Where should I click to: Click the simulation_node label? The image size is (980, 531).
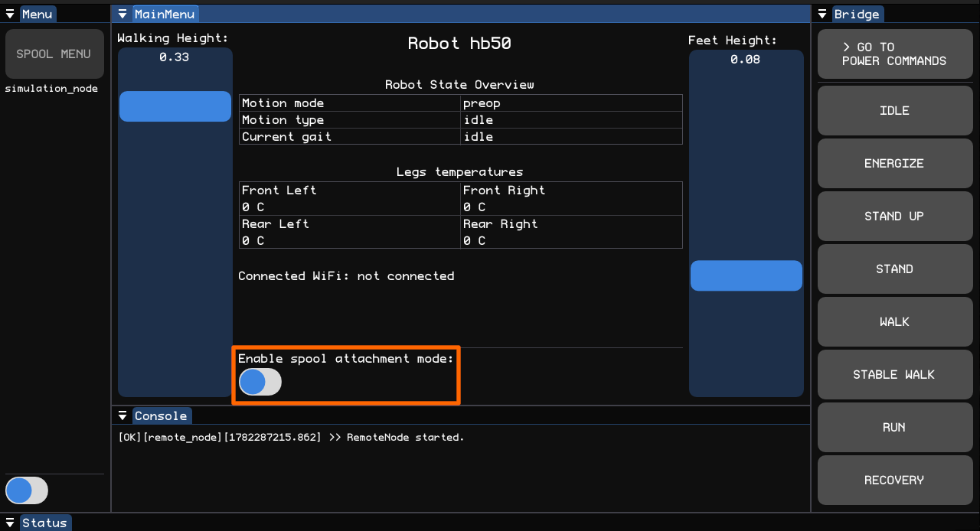pyautogui.click(x=51, y=89)
